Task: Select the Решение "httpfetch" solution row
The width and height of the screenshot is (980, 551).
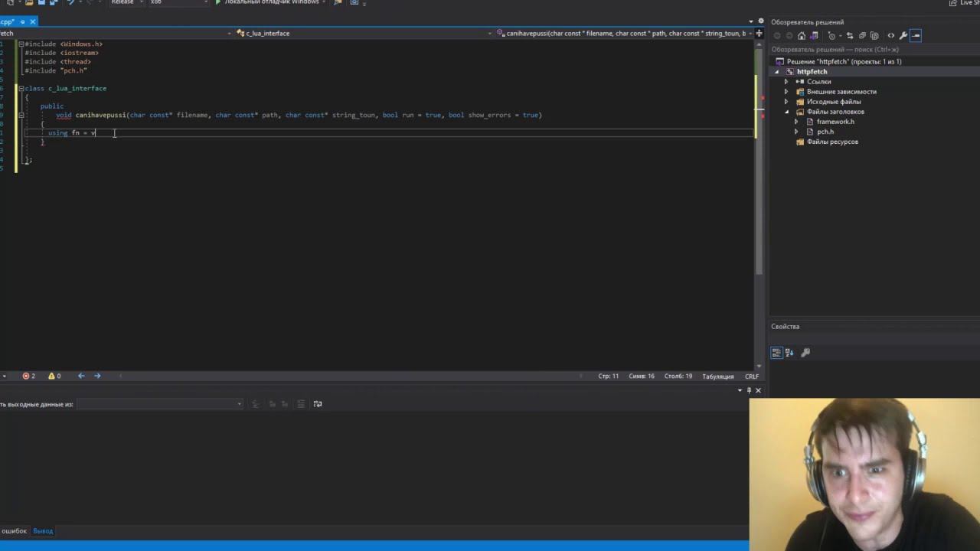Action: click(844, 61)
